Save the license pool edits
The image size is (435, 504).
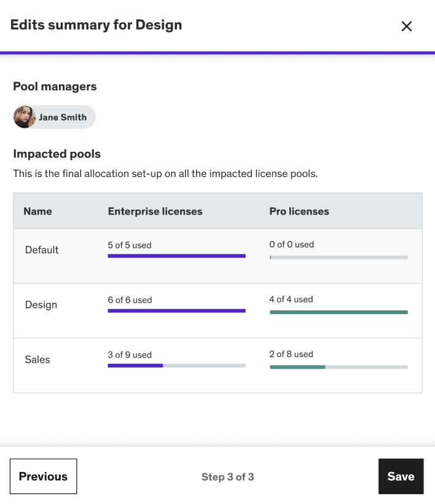[x=401, y=476]
